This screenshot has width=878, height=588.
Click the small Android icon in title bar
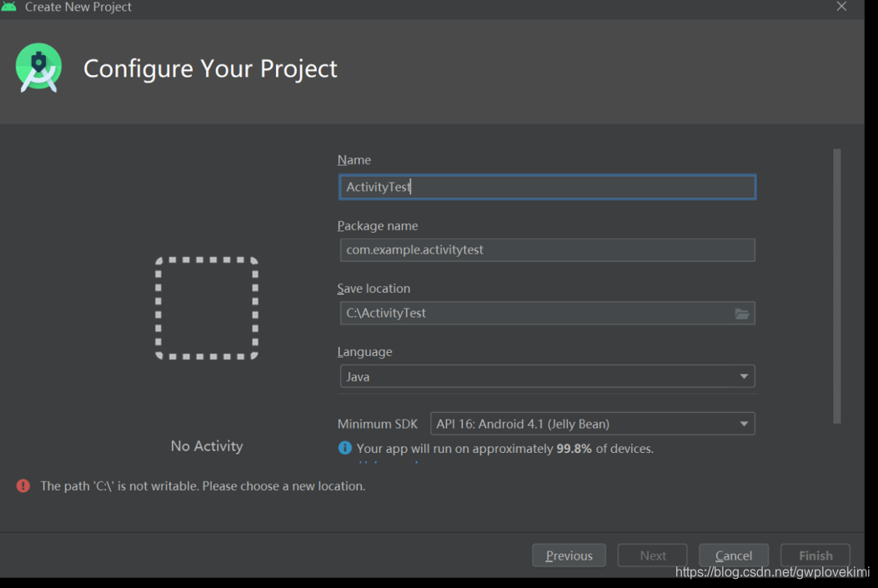click(x=8, y=7)
